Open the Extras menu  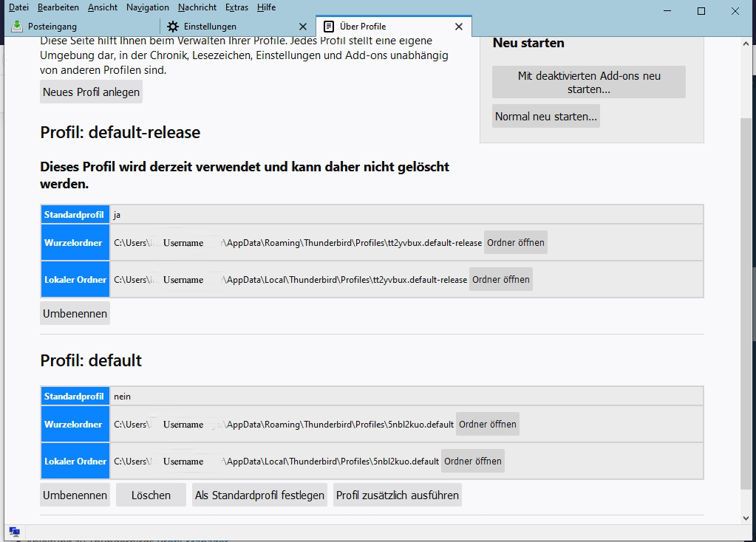pos(236,7)
